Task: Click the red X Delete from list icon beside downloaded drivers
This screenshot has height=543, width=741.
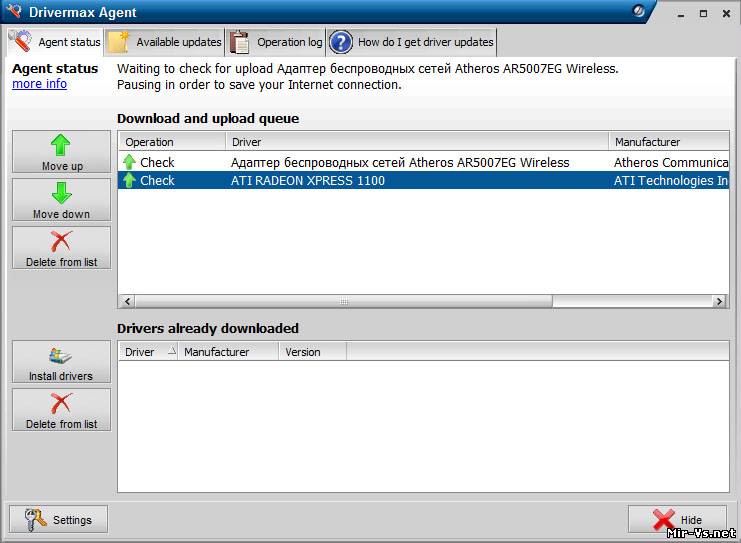Action: [x=61, y=404]
